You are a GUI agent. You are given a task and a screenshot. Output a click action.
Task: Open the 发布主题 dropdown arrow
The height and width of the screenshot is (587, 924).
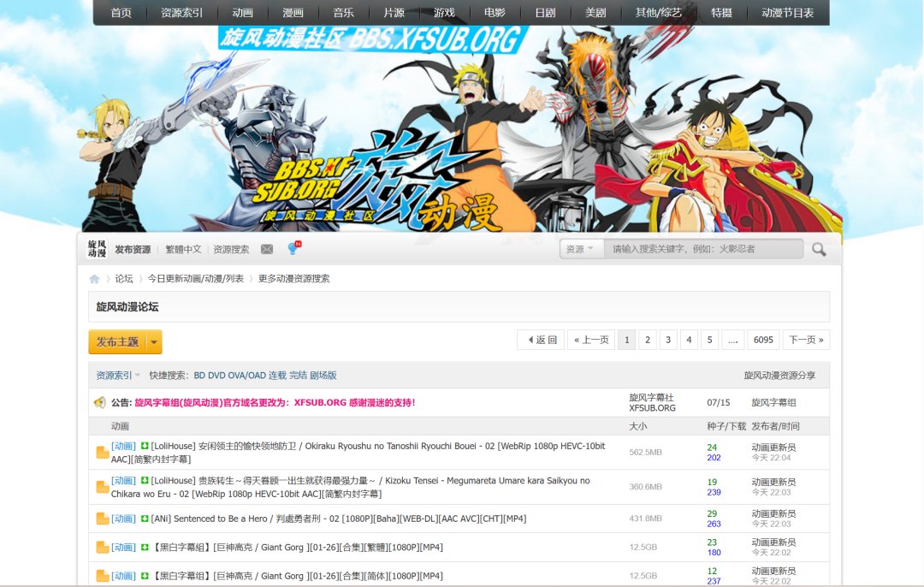coord(154,342)
